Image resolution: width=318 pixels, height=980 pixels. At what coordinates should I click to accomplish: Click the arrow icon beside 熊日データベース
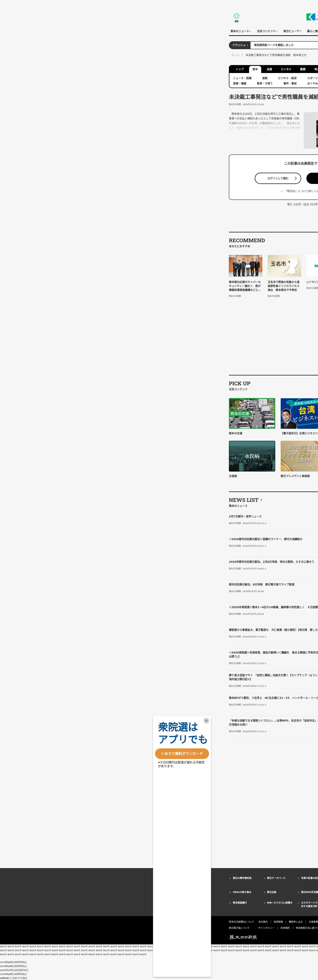(264, 879)
